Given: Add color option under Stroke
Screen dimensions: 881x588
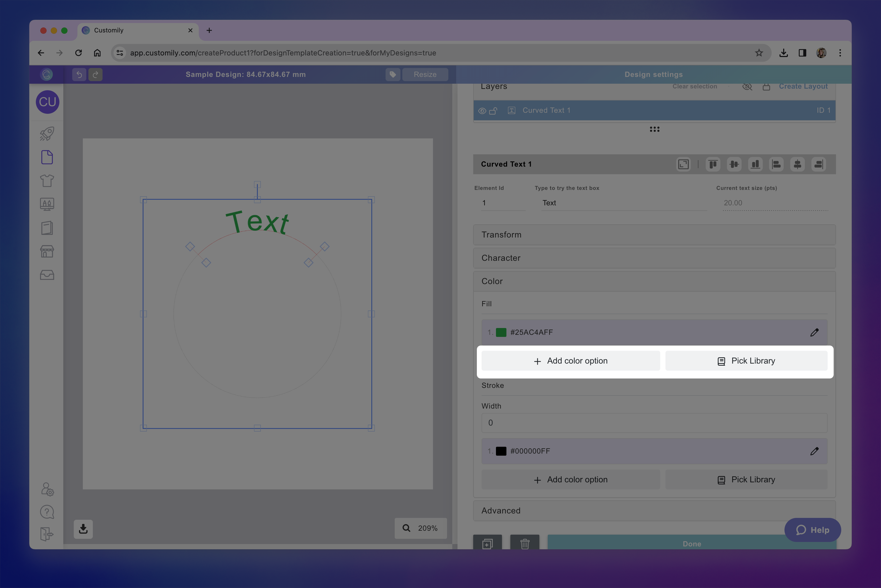Looking at the screenshot, I should tap(571, 480).
